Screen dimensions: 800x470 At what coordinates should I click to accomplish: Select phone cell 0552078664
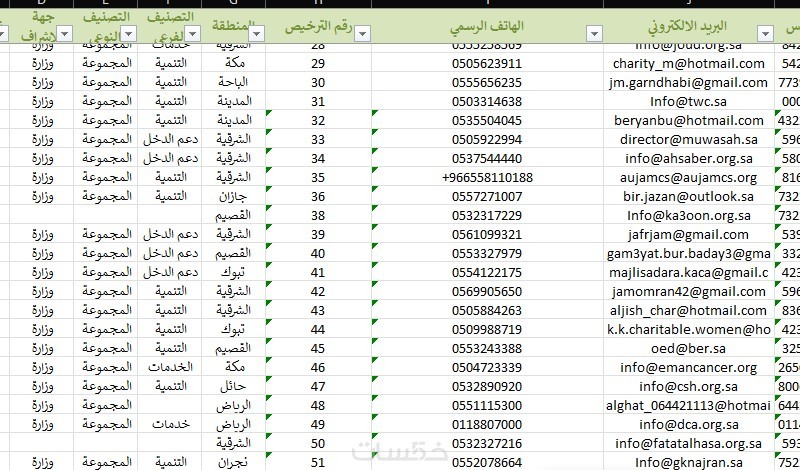[487, 462]
